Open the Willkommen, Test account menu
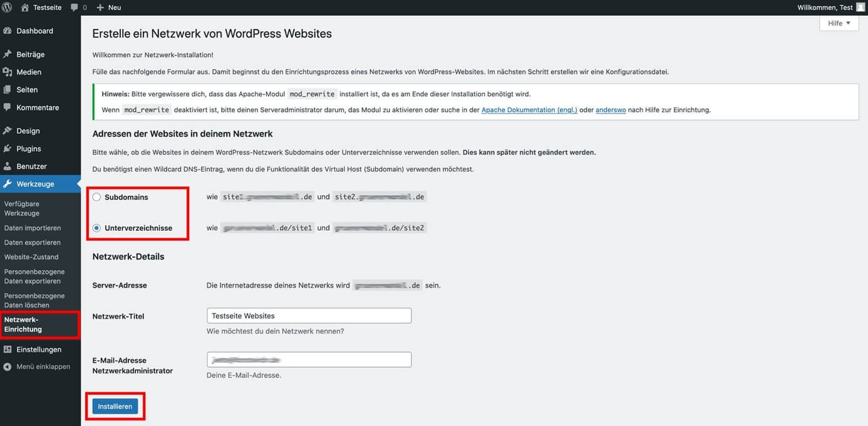This screenshot has width=868, height=426. point(825,8)
